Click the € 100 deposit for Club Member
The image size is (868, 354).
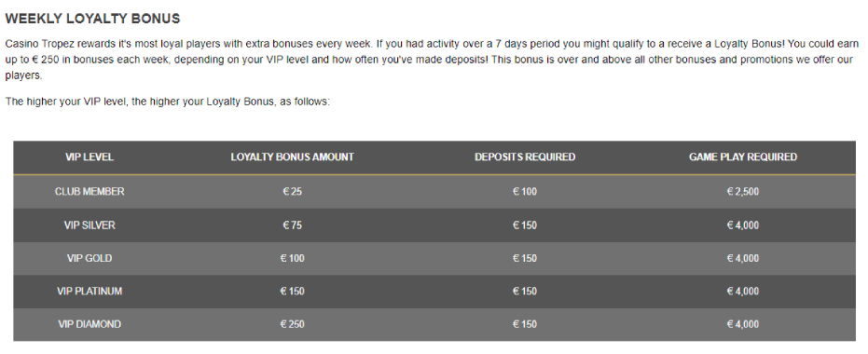coord(525,192)
